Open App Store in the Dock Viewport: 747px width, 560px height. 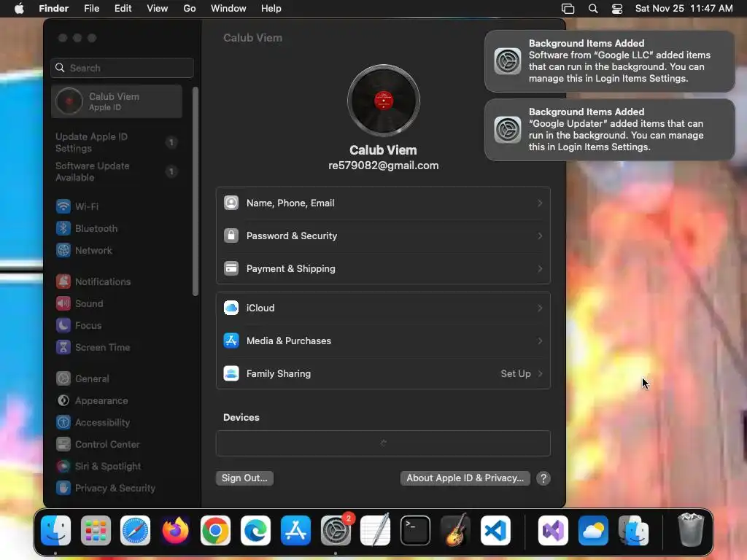(x=295, y=531)
